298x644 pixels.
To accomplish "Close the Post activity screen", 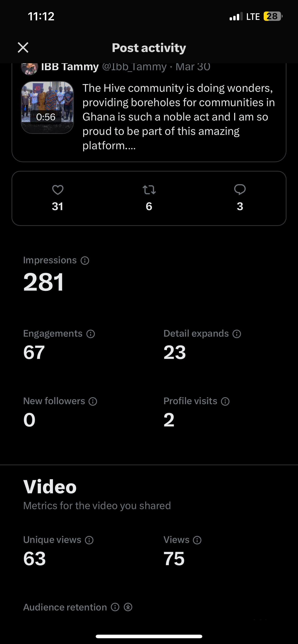I will pos(23,47).
